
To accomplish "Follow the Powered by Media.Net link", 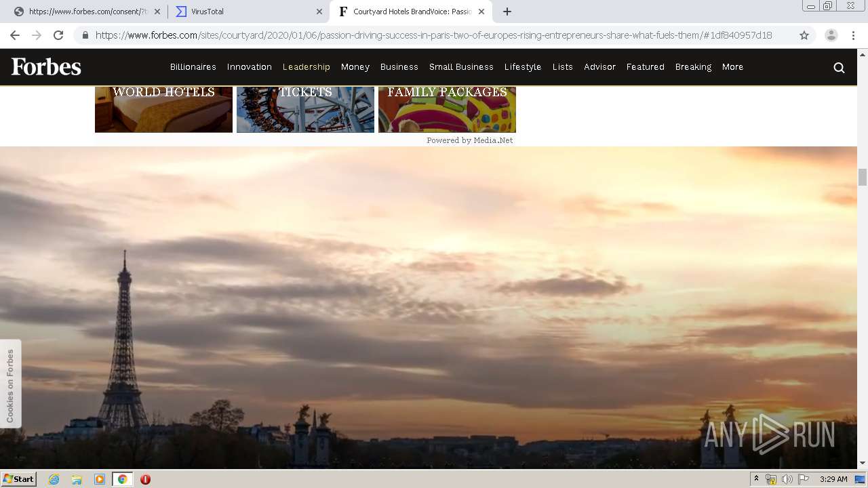I will [469, 140].
